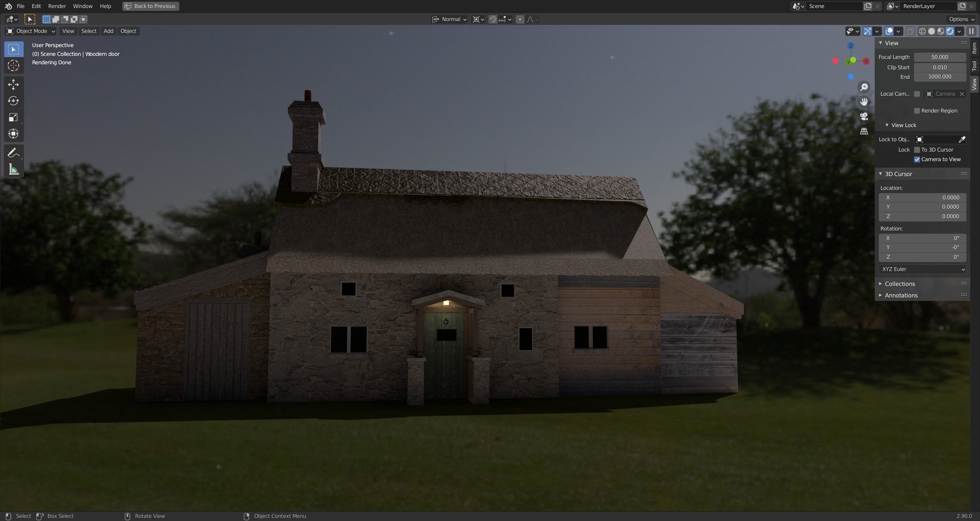Click the active tool arrow icon in header
The image size is (980, 521).
click(29, 19)
